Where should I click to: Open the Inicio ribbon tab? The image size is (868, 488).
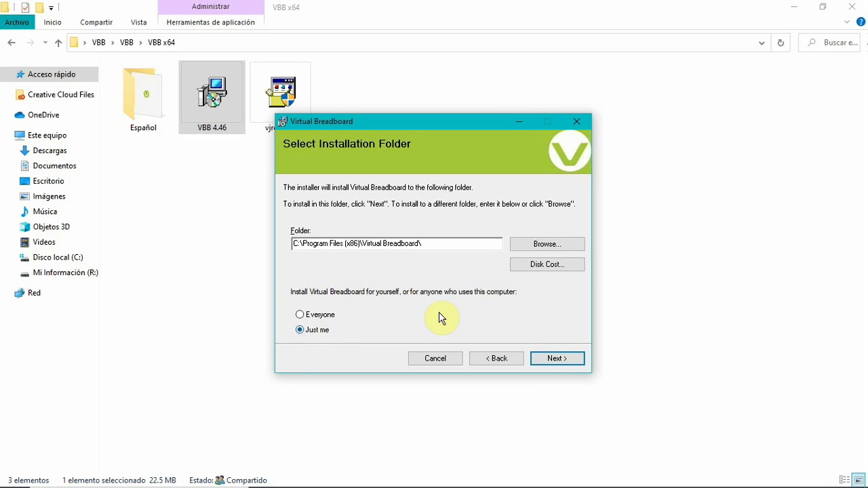pyautogui.click(x=53, y=22)
